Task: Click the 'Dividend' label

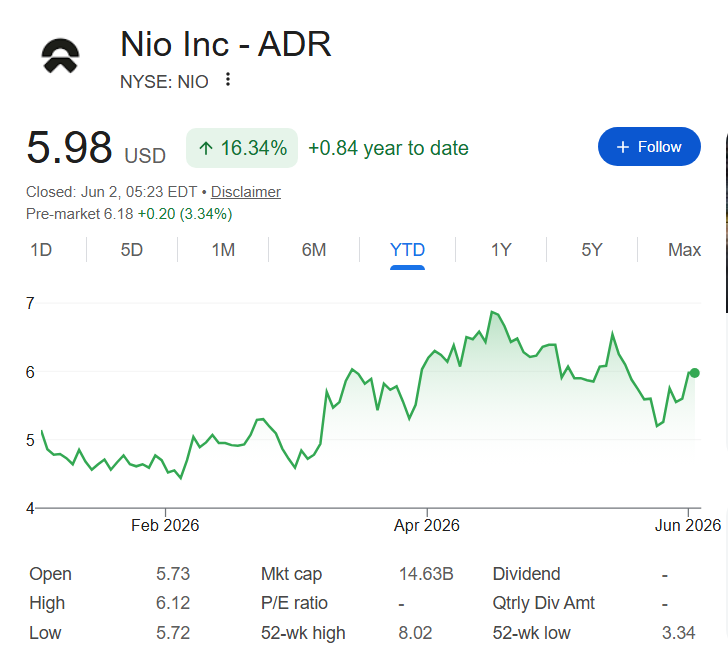Action: click(526, 574)
